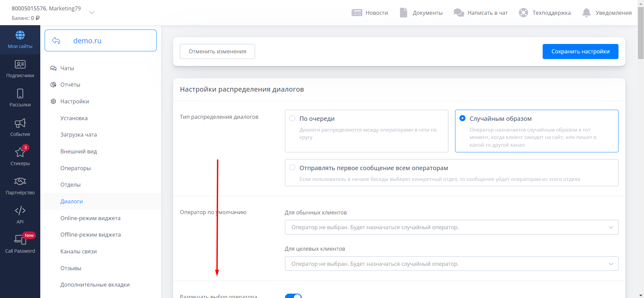The height and width of the screenshot is (298, 644).
Task: Open the Партнёрство handshake icon
Action: pos(20,182)
